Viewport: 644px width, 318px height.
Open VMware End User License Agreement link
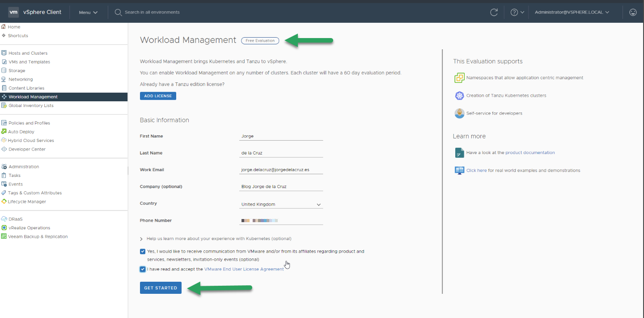[244, 269]
